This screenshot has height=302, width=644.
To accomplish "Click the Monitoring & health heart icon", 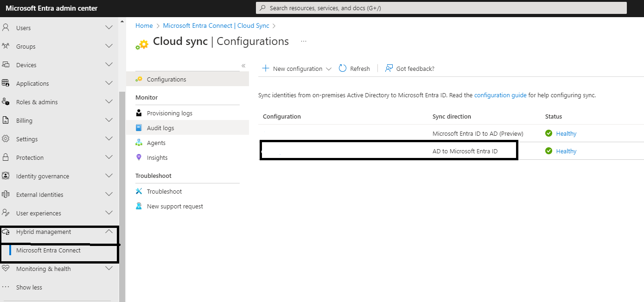I will click(x=6, y=269).
